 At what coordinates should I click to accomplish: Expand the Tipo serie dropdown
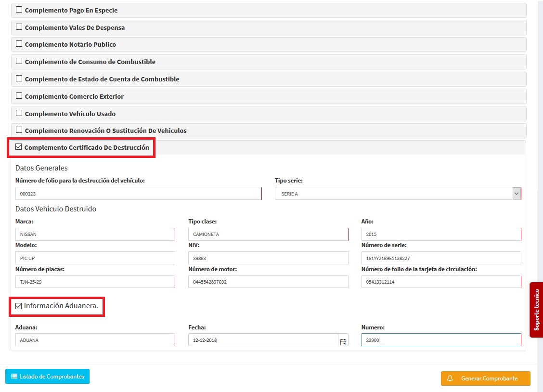(517, 194)
